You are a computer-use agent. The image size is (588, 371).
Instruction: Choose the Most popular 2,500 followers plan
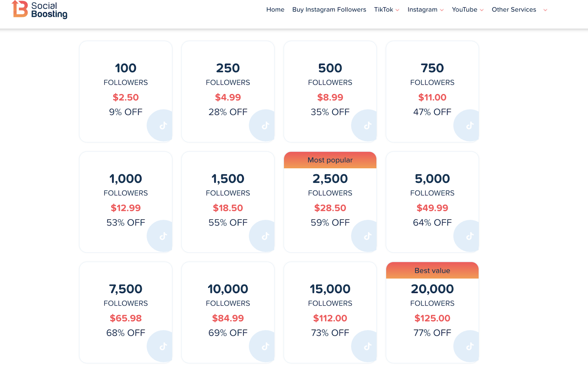click(x=330, y=202)
